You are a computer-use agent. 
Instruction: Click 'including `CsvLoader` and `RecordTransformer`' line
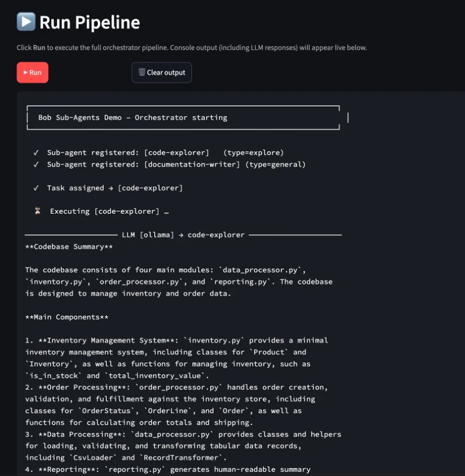tap(126, 458)
